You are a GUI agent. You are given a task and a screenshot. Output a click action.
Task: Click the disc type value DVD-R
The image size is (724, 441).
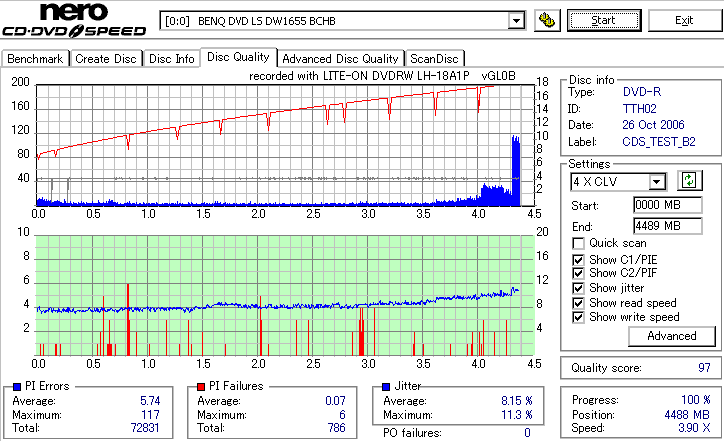(x=642, y=92)
